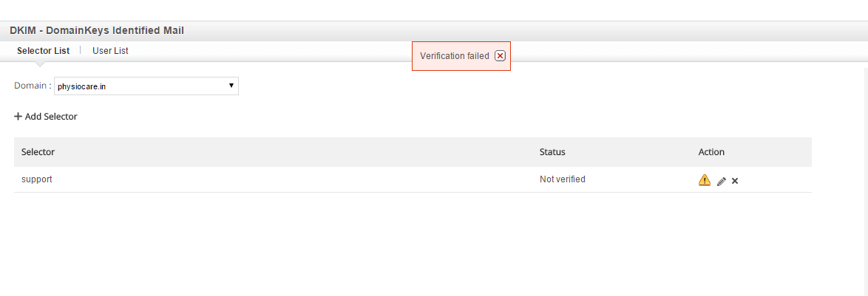Select the Status column header

(x=552, y=152)
